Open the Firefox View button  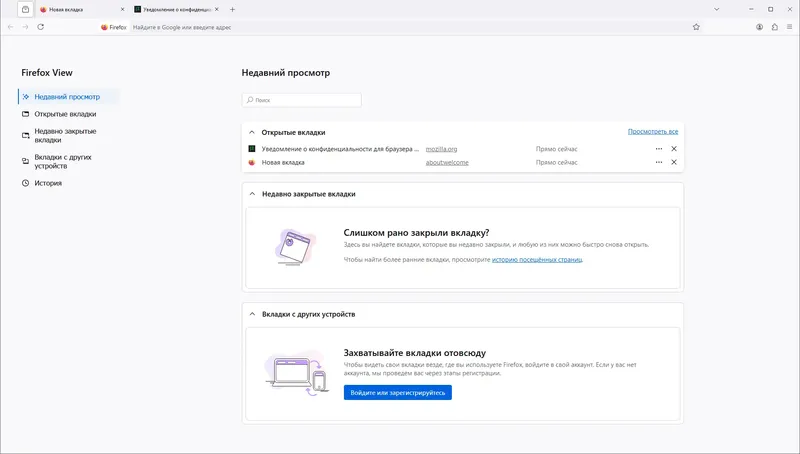[25, 9]
